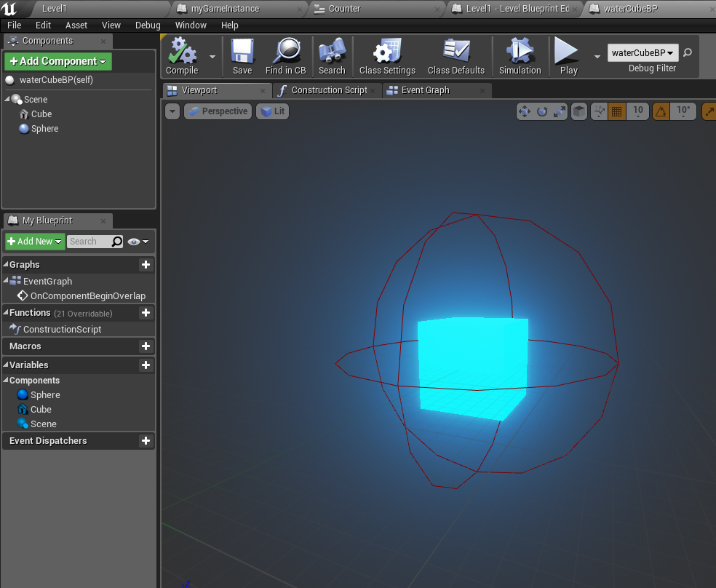The width and height of the screenshot is (716, 588).
Task: Toggle rotation angle snapping
Action: coord(661,111)
